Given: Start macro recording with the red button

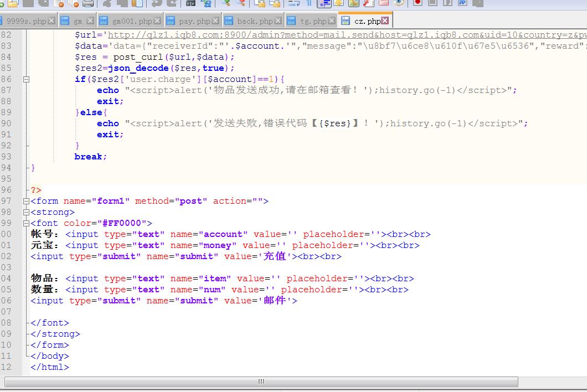Looking at the screenshot, I should tap(418, 3).
